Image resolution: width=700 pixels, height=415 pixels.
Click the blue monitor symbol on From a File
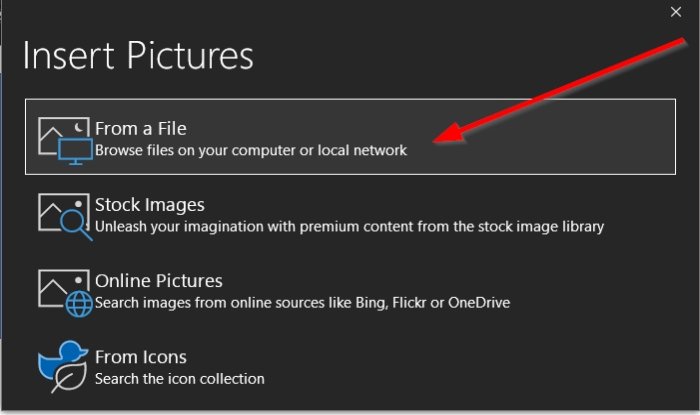click(x=75, y=151)
